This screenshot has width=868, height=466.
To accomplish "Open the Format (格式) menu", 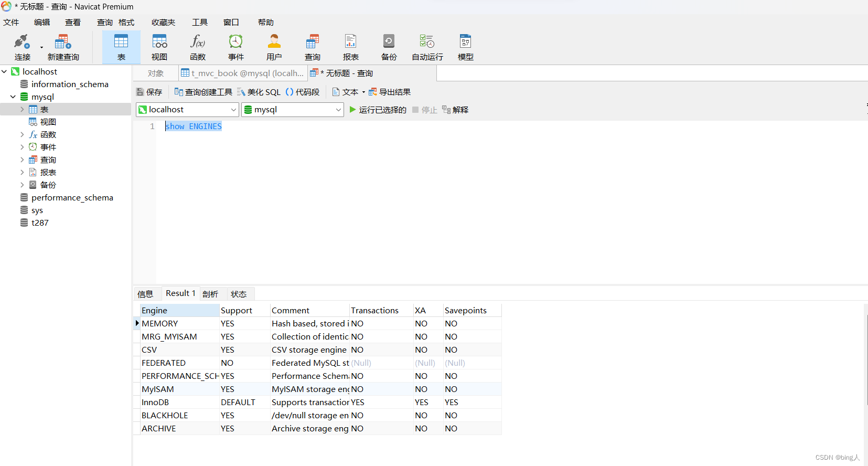I will pos(126,22).
